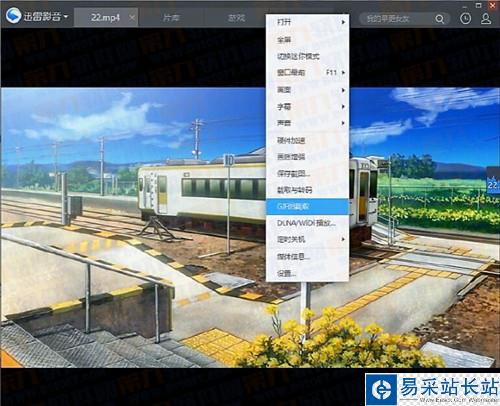Choose 保存截图... from context menu
This screenshot has height=406, width=500.
pyautogui.click(x=307, y=173)
